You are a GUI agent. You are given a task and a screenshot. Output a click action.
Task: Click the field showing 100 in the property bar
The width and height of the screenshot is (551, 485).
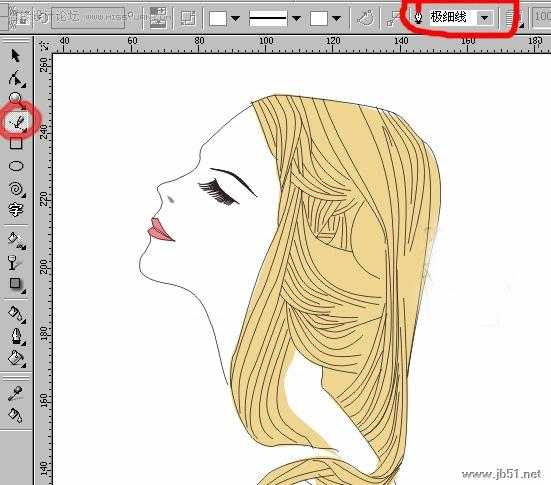(542, 18)
